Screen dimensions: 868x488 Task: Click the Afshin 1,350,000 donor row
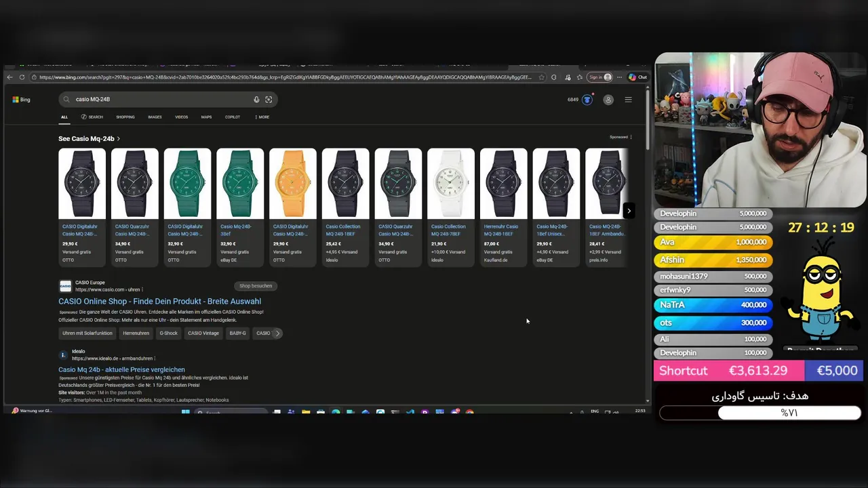713,260
